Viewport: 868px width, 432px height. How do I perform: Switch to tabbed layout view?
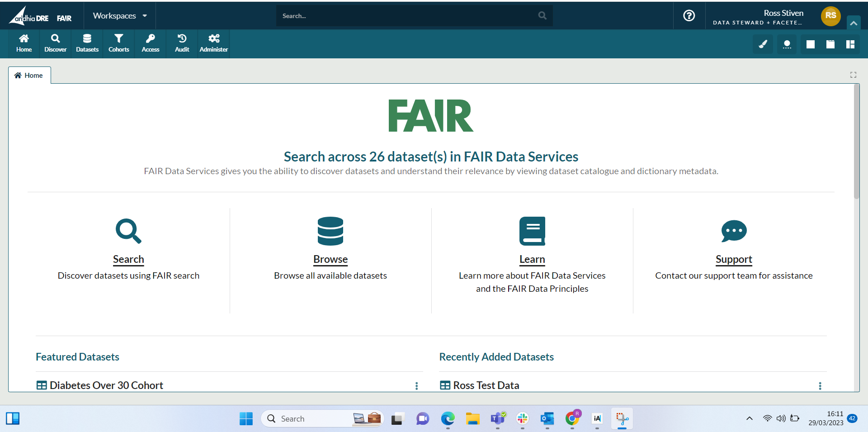(830, 44)
